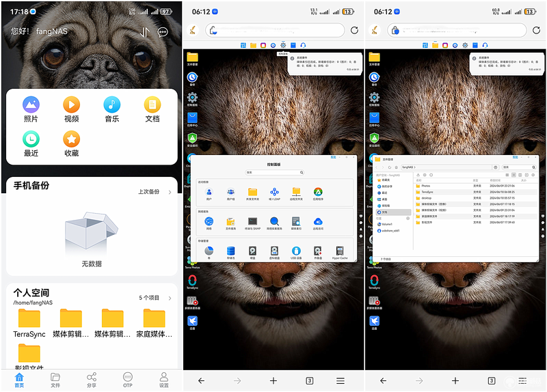Click the File Manager refresh button

(390, 167)
